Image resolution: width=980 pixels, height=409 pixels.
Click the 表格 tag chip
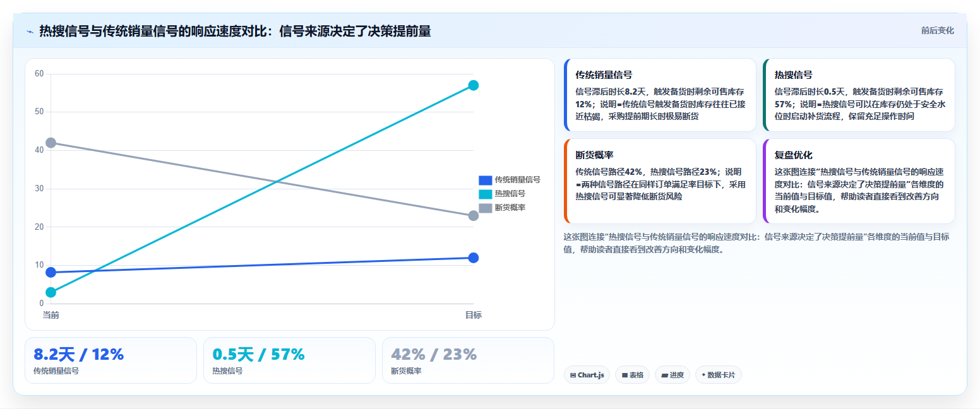pyautogui.click(x=632, y=375)
